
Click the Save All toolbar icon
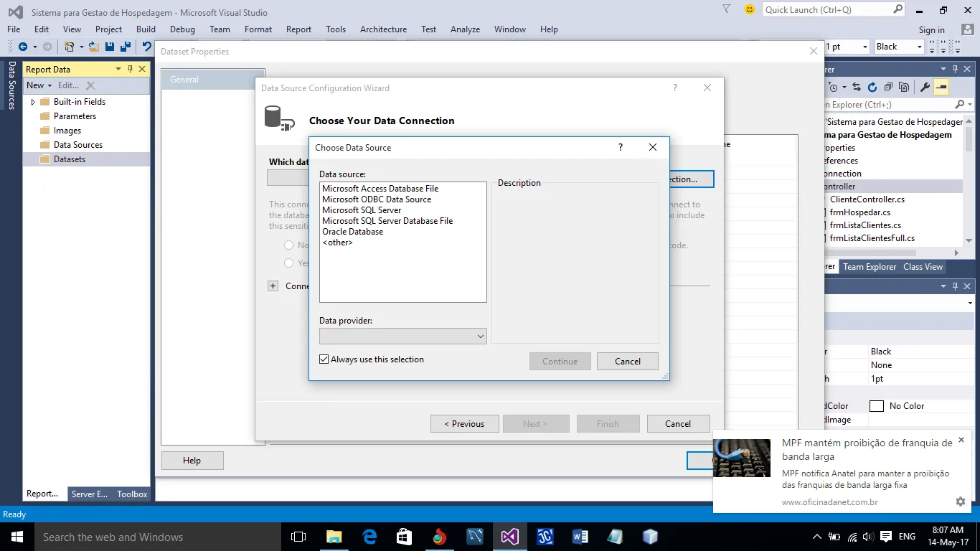coord(124,47)
